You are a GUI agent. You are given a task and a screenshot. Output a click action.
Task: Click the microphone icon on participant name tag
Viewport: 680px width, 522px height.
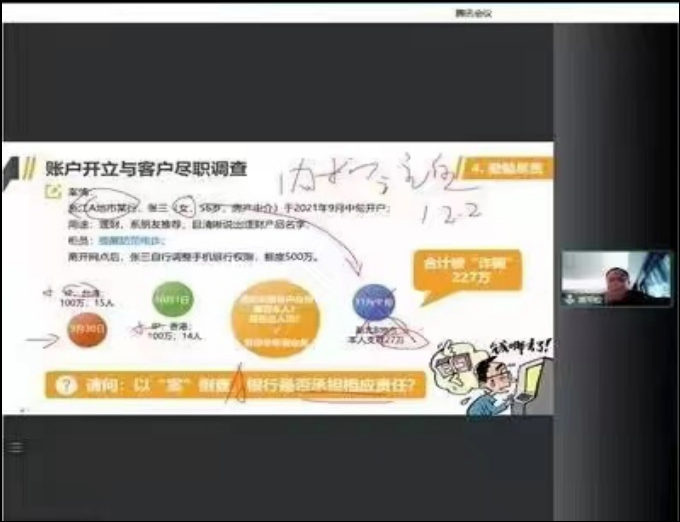(570, 298)
